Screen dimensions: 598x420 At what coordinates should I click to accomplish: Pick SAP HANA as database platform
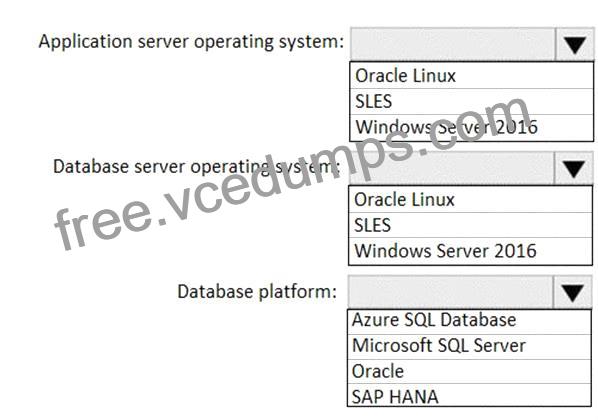pyautogui.click(x=469, y=395)
